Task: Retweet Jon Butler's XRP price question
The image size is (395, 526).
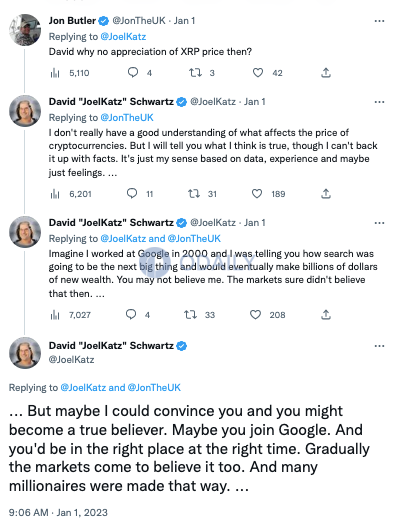Action: [195, 73]
